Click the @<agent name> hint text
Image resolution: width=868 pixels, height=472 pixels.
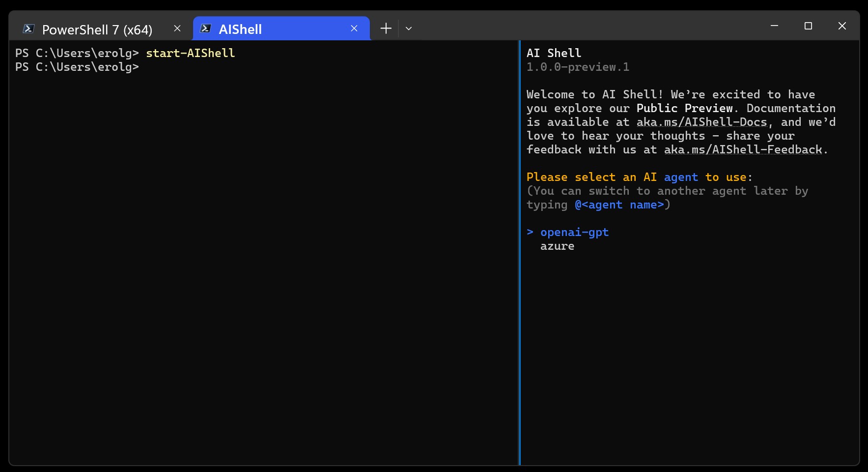coord(619,205)
